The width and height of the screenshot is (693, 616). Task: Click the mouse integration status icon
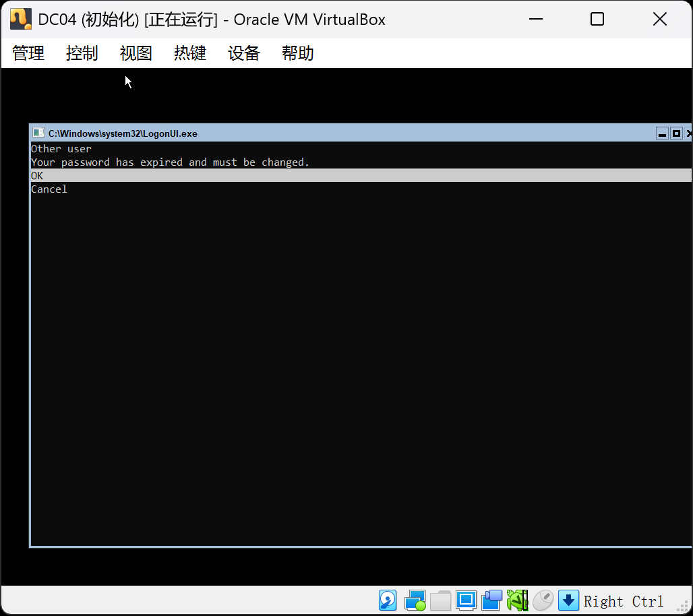[543, 600]
